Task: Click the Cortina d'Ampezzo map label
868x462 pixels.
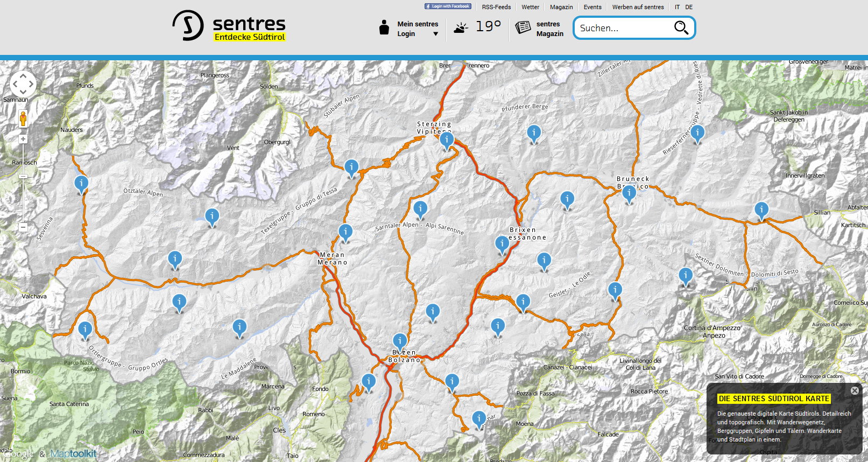Action: point(712,331)
